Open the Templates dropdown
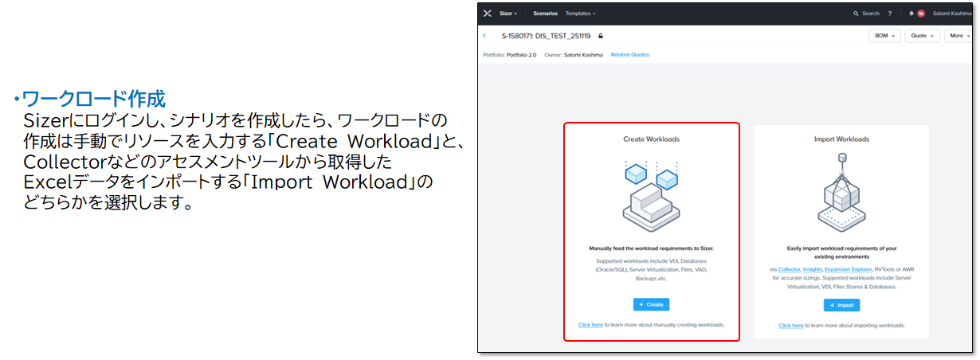Viewport: 980px width, 360px height. [580, 14]
